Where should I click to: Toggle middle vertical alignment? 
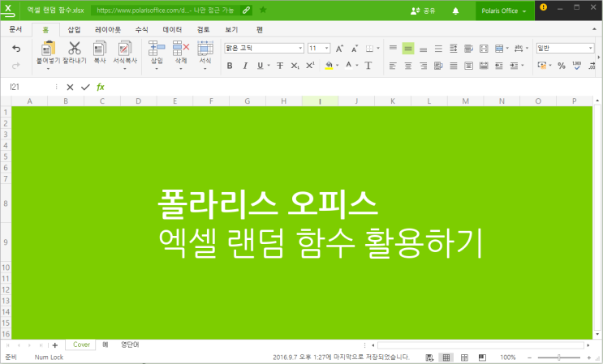click(x=408, y=49)
